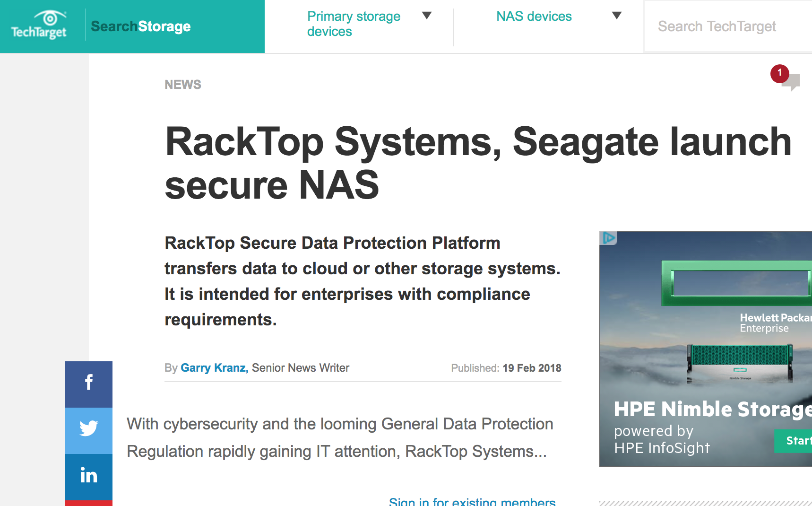Share the article on Facebook
The image size is (812, 506).
coord(89,384)
